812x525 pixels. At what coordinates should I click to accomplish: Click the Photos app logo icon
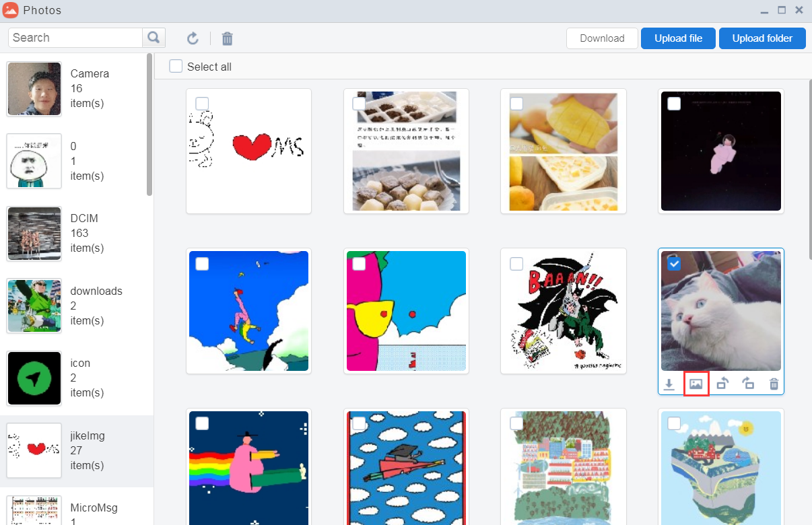(x=11, y=10)
